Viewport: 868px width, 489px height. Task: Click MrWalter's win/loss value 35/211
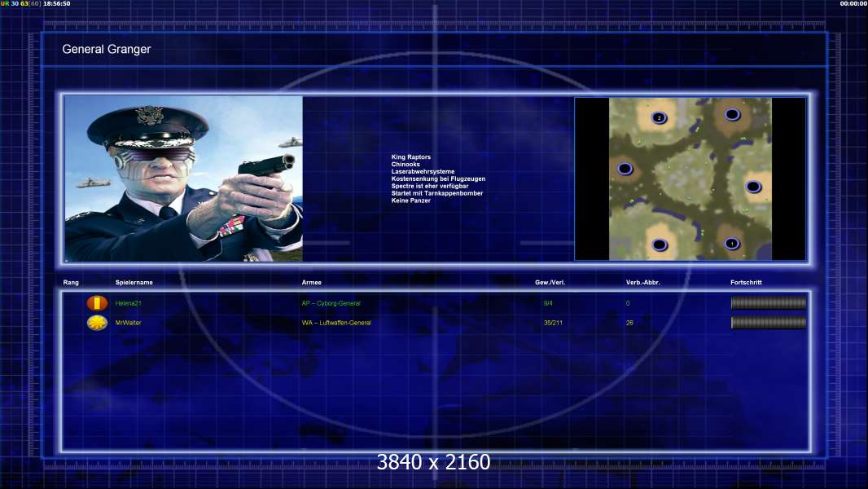click(553, 323)
